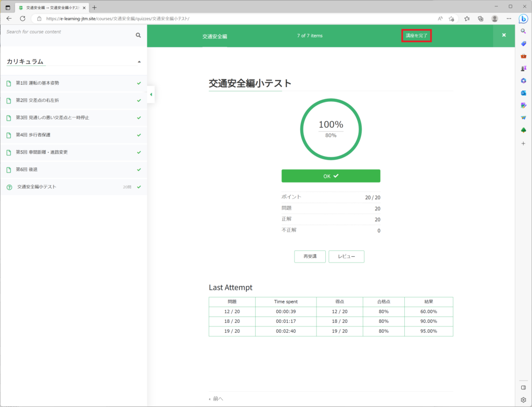Click the 講座を完了 button

point(416,36)
